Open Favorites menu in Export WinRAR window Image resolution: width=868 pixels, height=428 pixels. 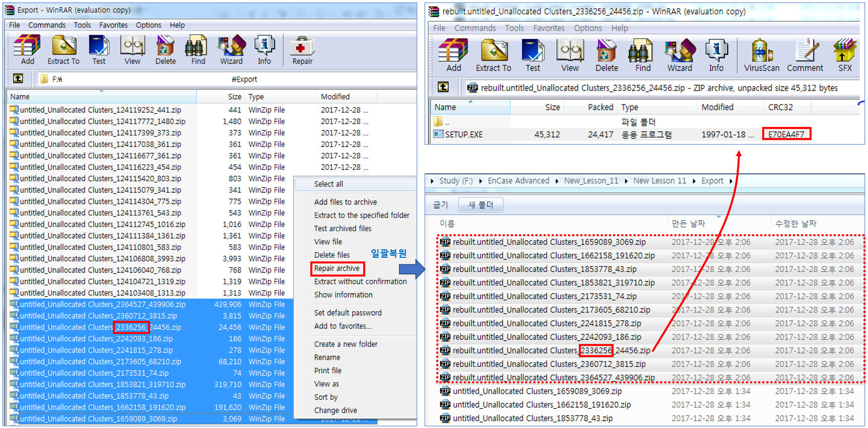coord(113,25)
